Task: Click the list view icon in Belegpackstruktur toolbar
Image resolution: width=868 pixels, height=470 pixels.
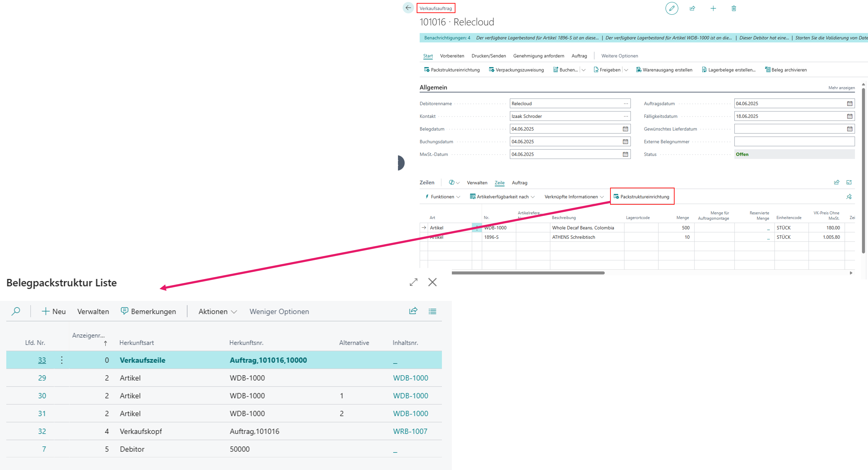Action: [432, 311]
